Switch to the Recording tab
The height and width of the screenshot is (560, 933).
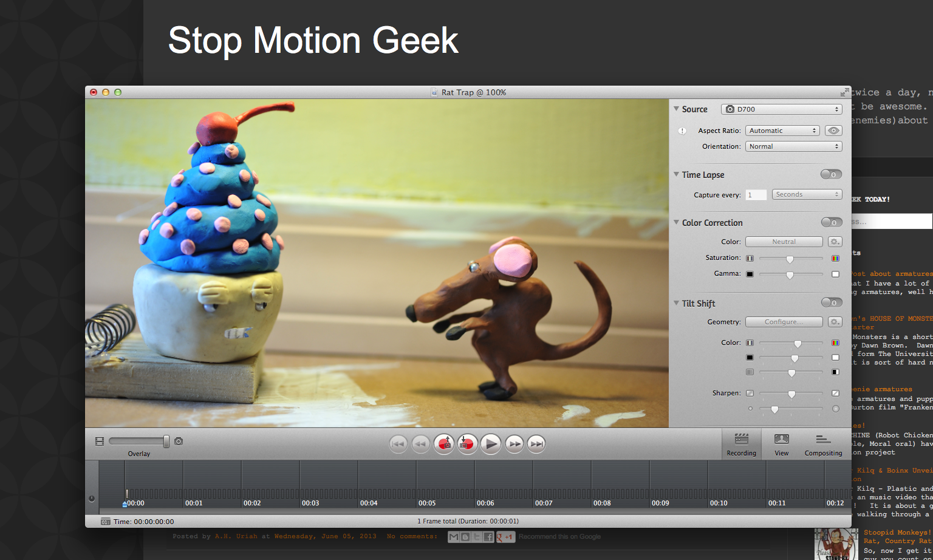[742, 445]
